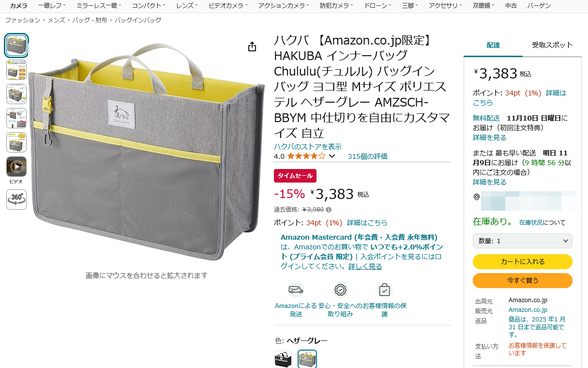Play the product video thumbnail
This screenshot has height=368, width=588.
(16, 167)
